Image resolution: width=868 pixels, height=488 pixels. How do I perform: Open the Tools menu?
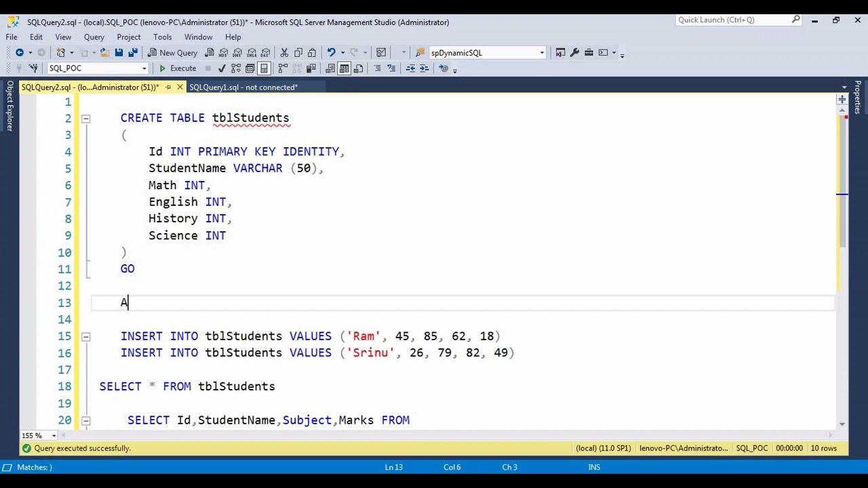pyautogui.click(x=162, y=37)
